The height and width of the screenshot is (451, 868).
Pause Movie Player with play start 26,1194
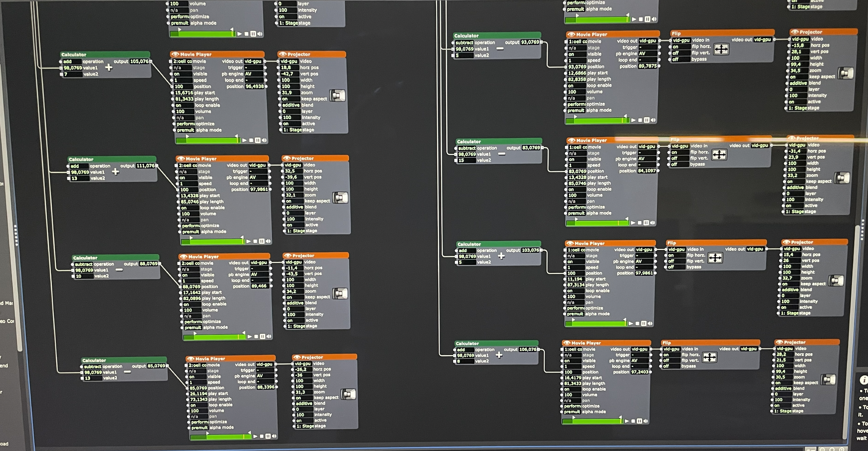[x=268, y=436]
